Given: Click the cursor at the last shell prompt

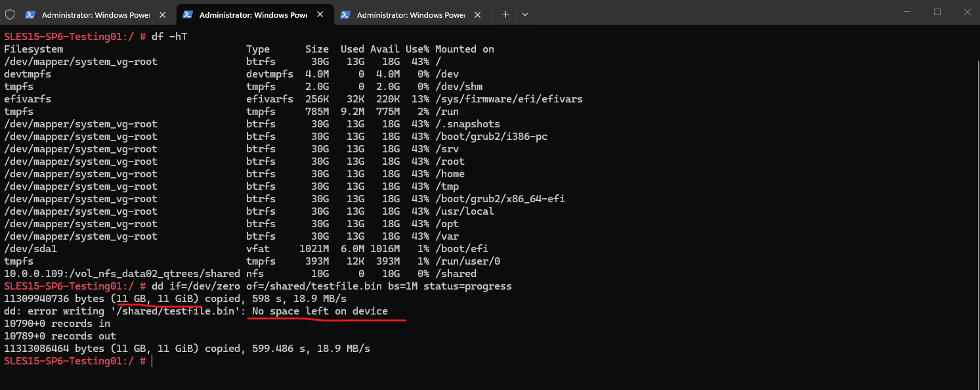Looking at the screenshot, I should 152,361.
